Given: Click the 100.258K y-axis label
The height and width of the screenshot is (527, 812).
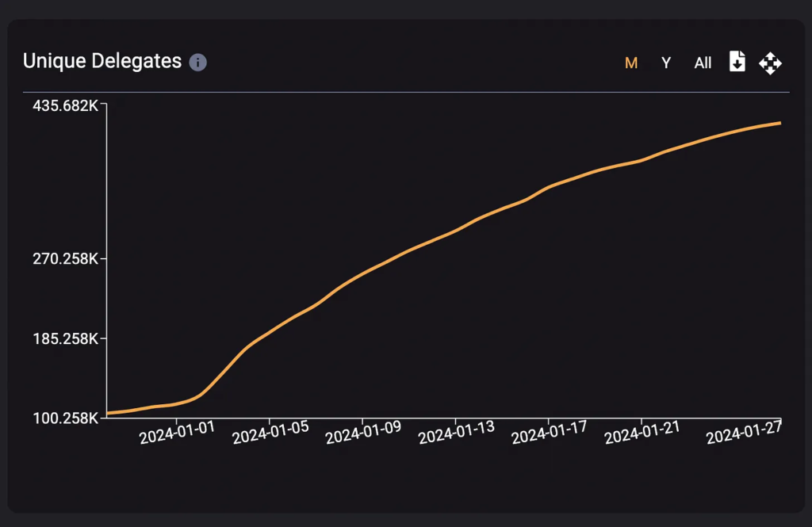Looking at the screenshot, I should [x=65, y=418].
